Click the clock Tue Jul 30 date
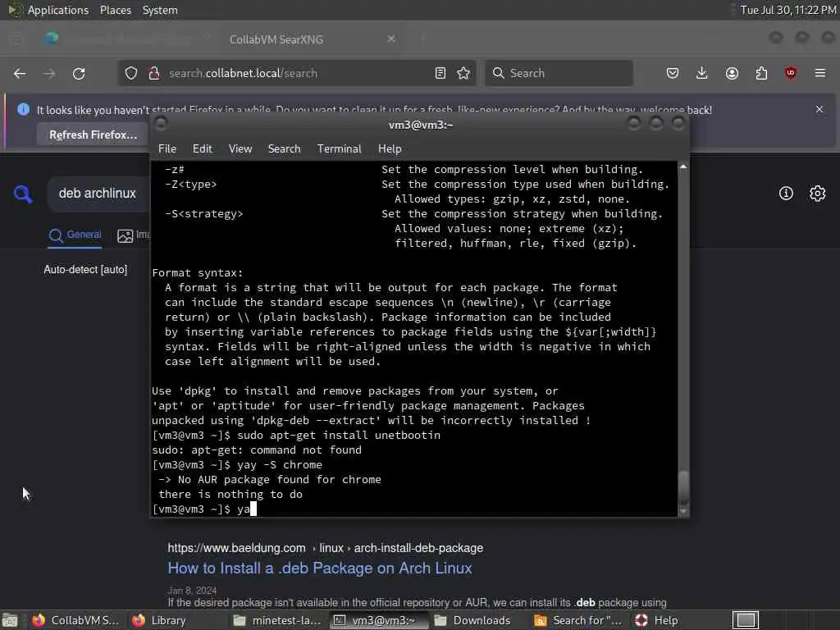 click(x=788, y=10)
